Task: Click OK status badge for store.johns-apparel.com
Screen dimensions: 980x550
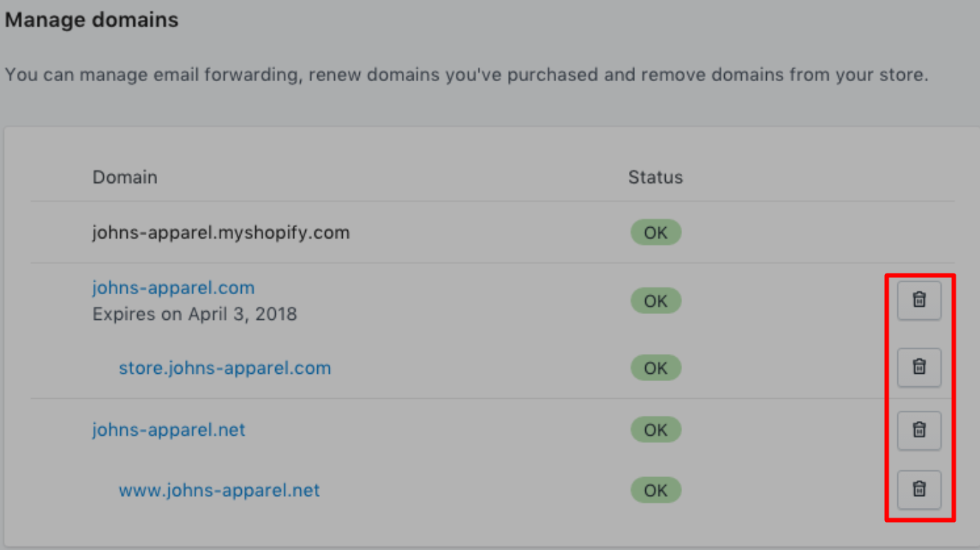Action: tap(656, 368)
